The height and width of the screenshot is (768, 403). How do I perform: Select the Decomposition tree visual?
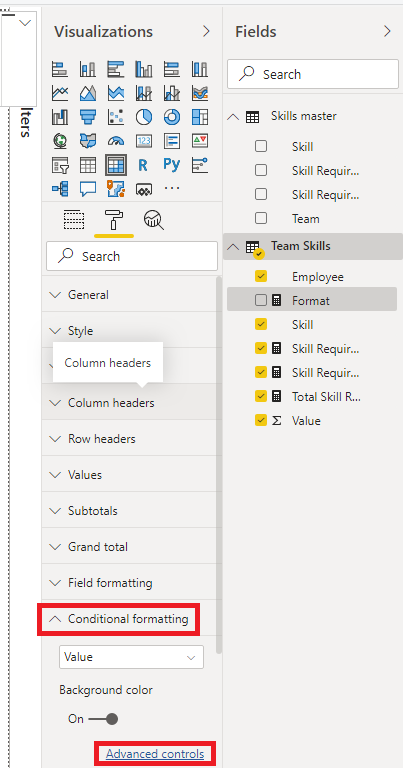pyautogui.click(x=60, y=189)
